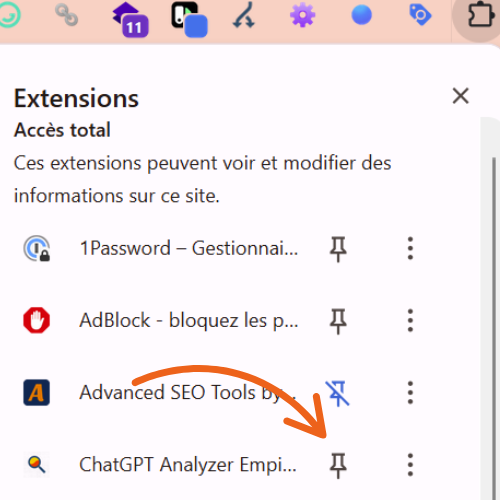The image size is (500, 500).
Task: Pin the AdBlock extension to toolbar
Action: 338,321
